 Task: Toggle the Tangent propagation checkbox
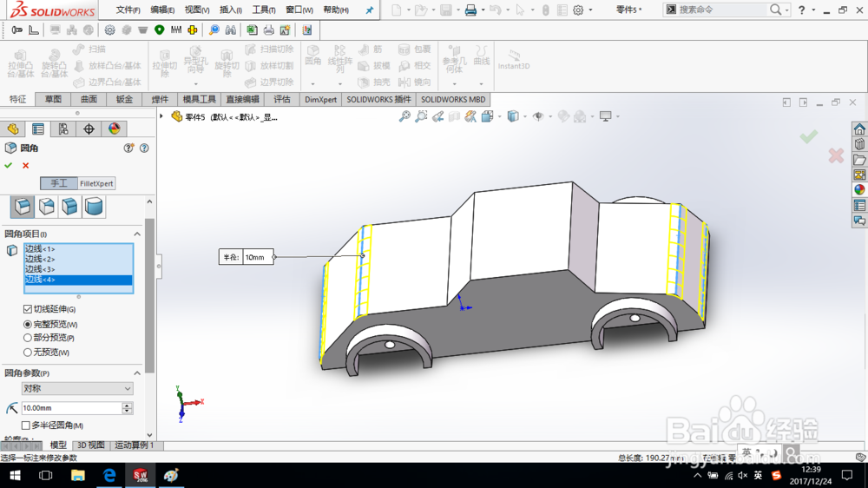27,309
